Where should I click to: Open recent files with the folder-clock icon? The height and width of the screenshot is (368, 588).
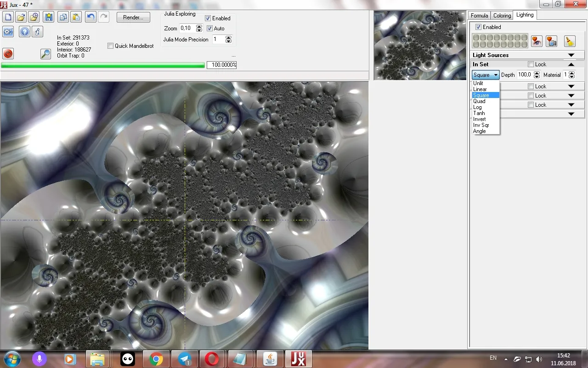(x=34, y=17)
